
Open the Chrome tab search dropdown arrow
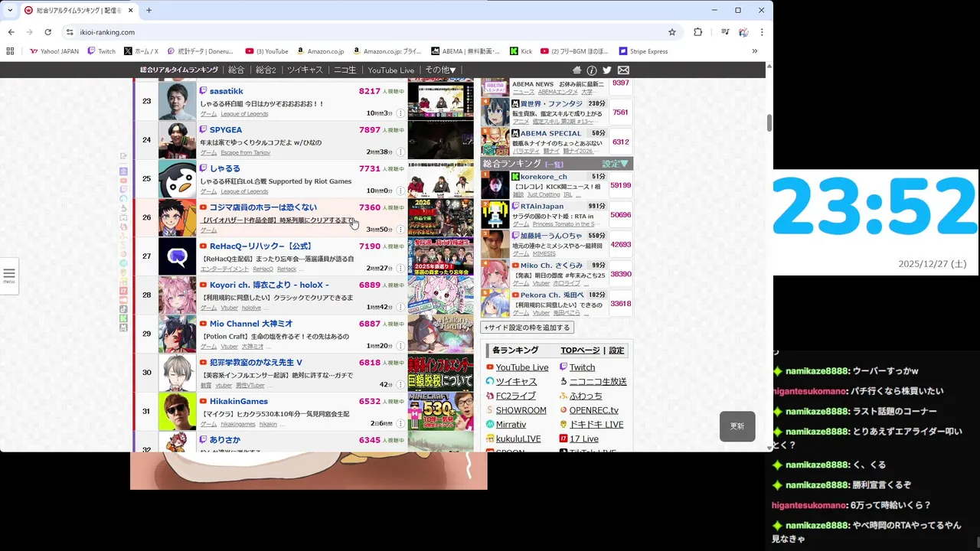click(x=10, y=10)
